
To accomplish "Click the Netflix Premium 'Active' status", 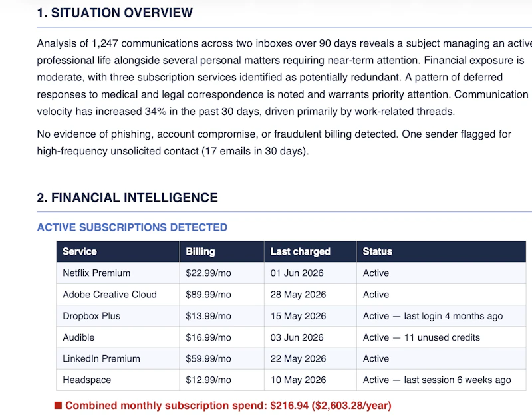I will point(376,273).
